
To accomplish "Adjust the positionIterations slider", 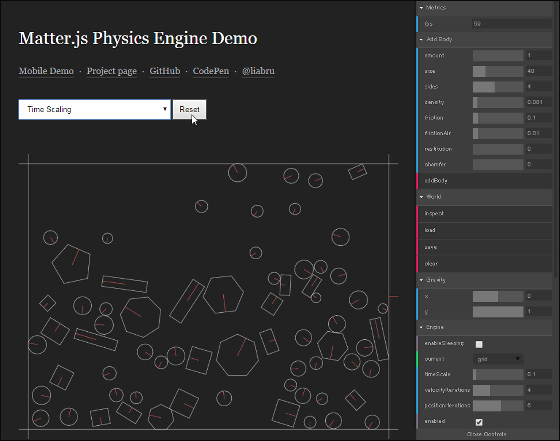I will 498,406.
